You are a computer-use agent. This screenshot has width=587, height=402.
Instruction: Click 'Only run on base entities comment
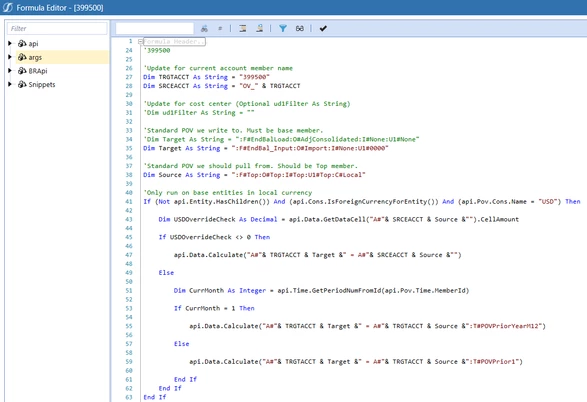pos(228,193)
